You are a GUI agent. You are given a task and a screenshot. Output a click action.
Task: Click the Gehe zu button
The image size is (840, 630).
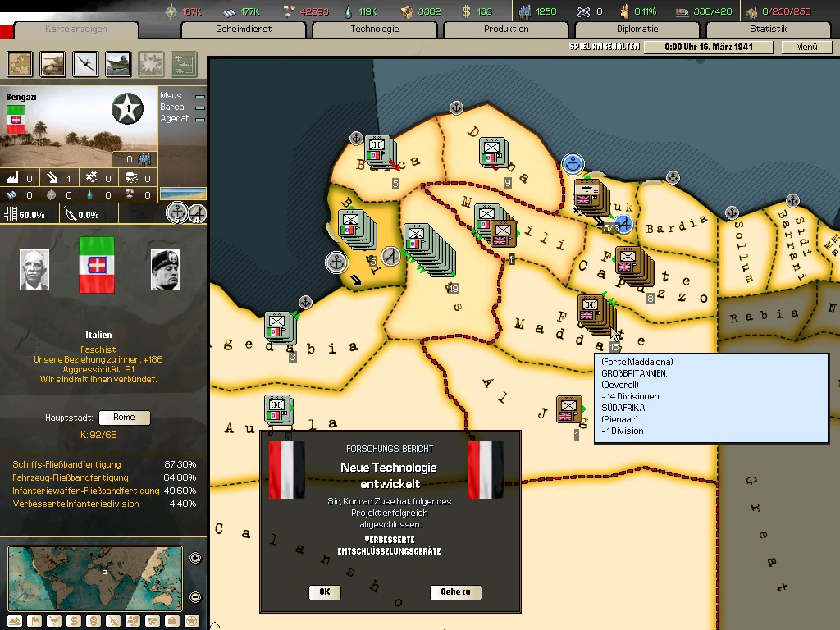(x=455, y=592)
